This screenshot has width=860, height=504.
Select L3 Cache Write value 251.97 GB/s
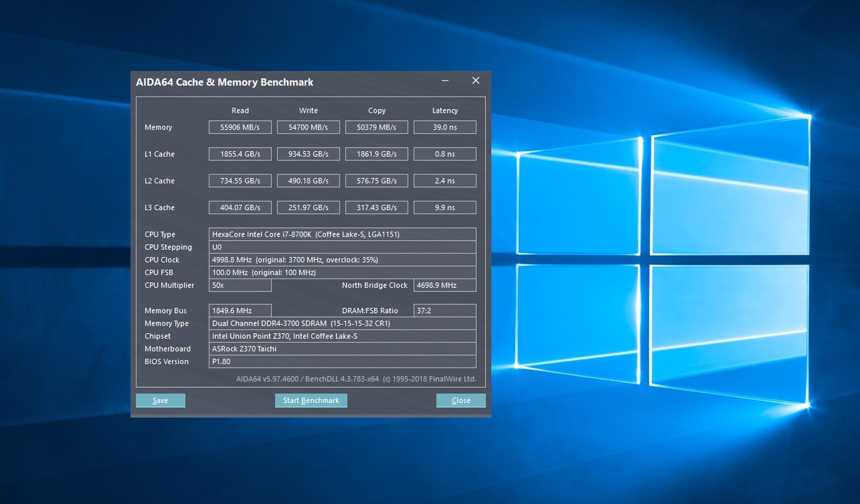click(x=308, y=208)
